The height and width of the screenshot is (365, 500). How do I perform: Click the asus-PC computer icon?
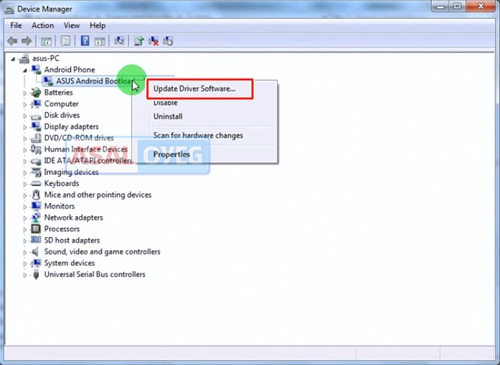click(24, 59)
